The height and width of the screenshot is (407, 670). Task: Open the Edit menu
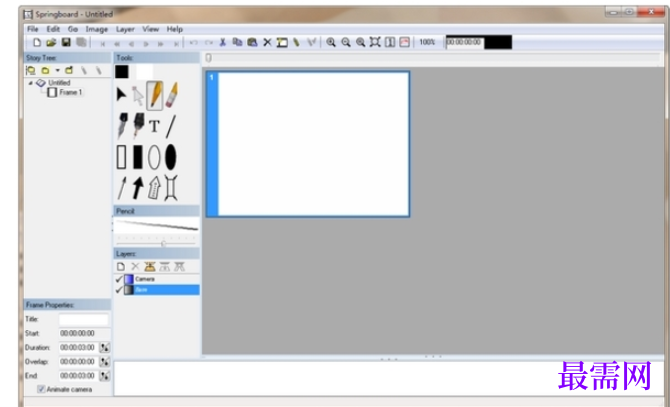coord(53,29)
